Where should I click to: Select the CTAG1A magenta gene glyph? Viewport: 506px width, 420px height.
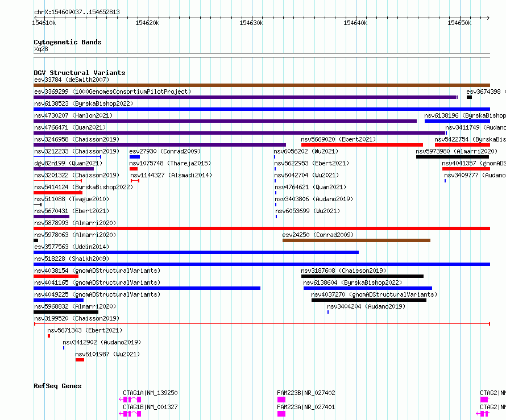point(130,400)
